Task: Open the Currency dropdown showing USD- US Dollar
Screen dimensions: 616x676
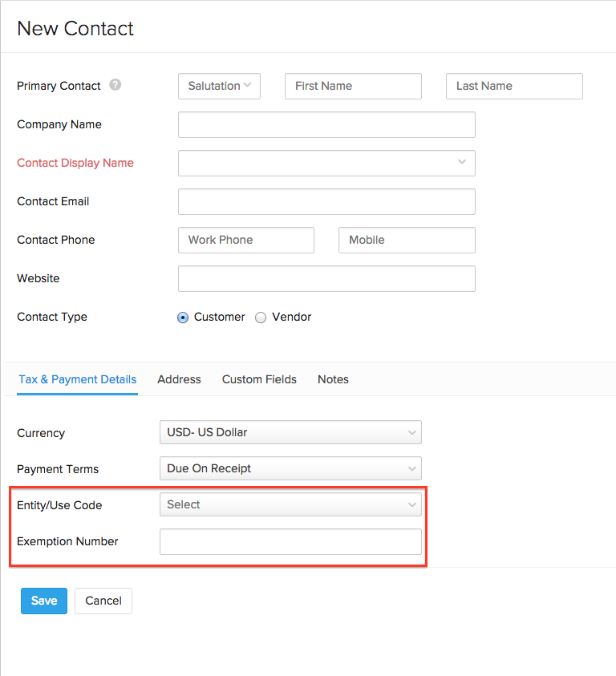Action: click(x=290, y=431)
